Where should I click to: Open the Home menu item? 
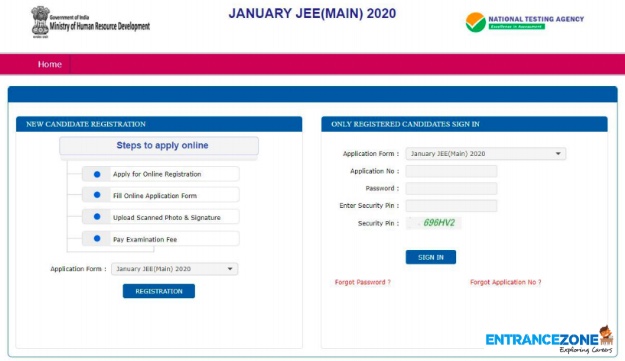click(x=50, y=64)
